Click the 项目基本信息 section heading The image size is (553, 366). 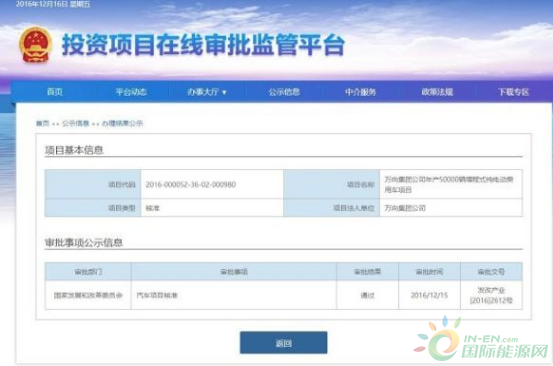point(74,150)
